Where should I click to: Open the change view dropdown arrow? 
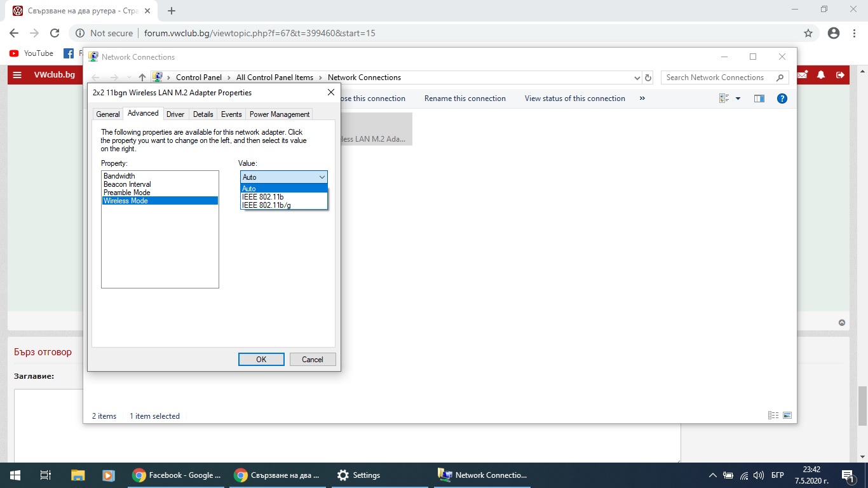(738, 98)
